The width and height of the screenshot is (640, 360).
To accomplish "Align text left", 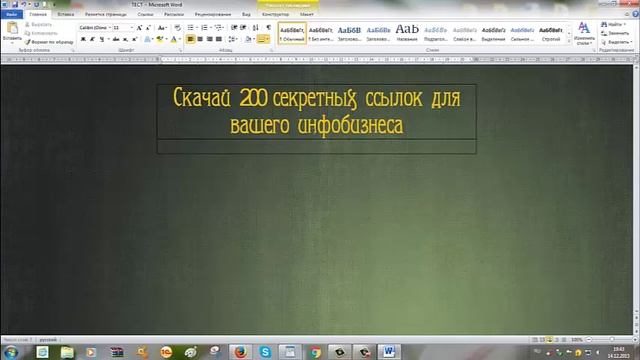I will click(x=191, y=39).
